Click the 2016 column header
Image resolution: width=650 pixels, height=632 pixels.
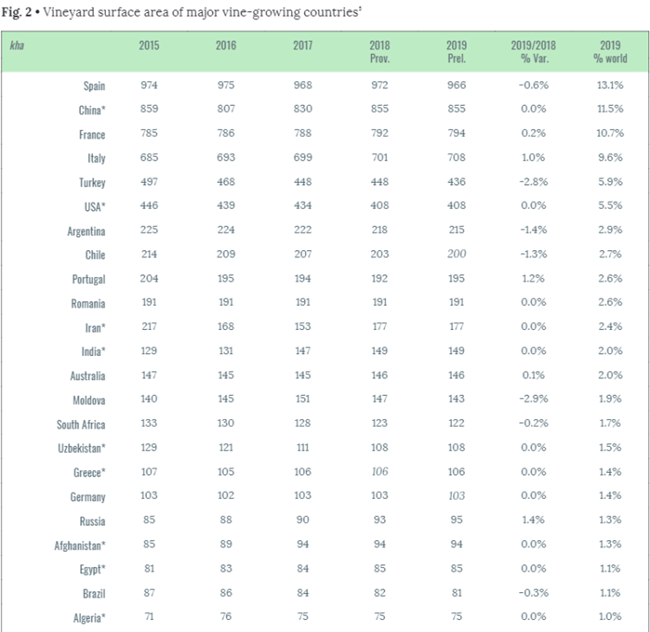click(x=226, y=46)
